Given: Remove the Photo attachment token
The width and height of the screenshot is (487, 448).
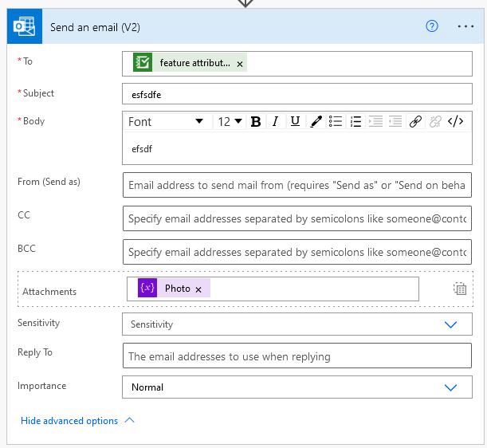Looking at the screenshot, I should point(198,289).
